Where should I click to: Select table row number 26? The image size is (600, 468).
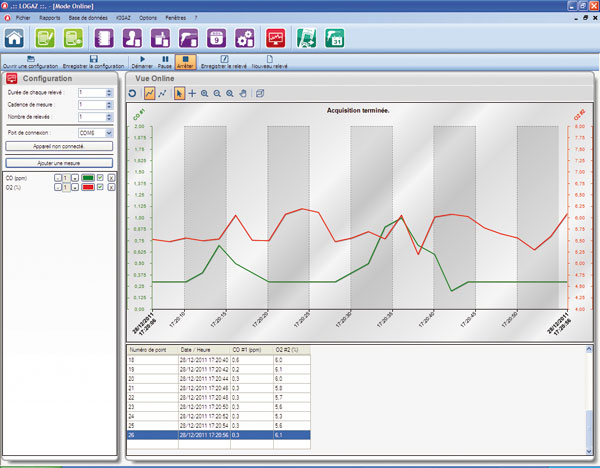point(218,435)
